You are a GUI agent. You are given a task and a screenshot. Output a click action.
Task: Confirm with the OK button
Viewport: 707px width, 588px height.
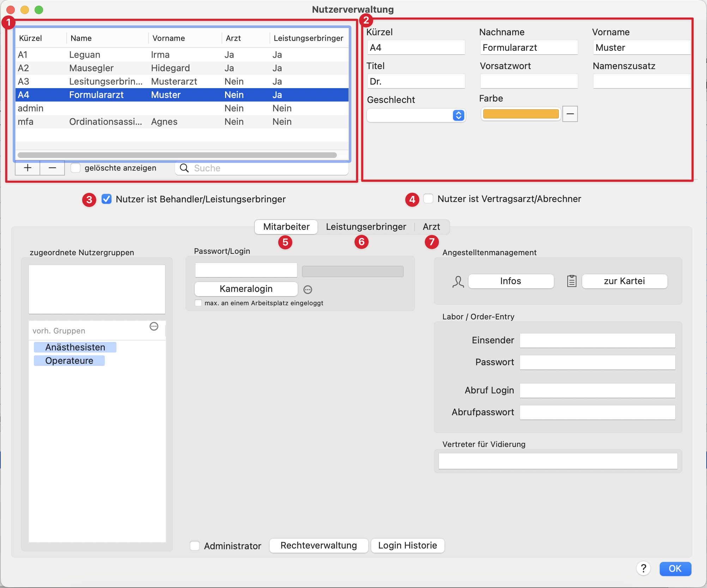(675, 569)
